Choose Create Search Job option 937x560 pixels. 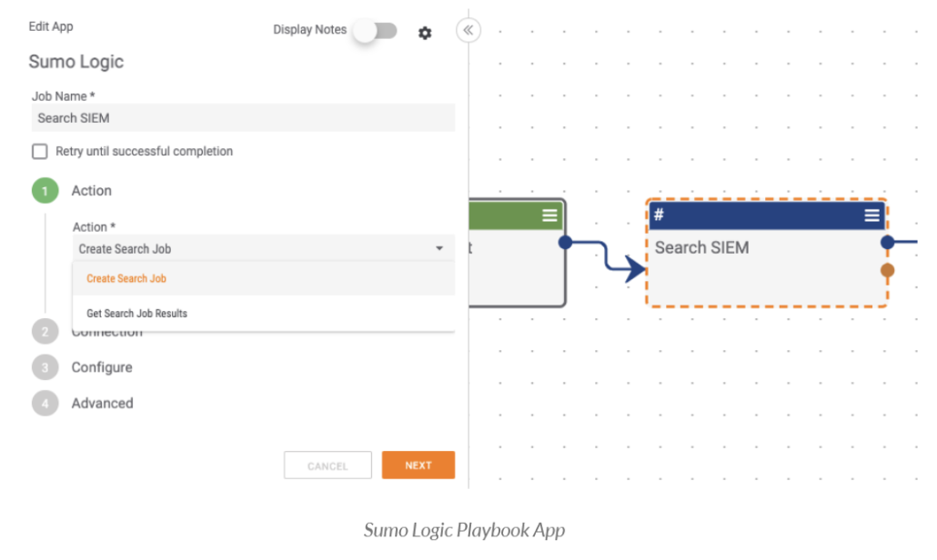(264, 278)
